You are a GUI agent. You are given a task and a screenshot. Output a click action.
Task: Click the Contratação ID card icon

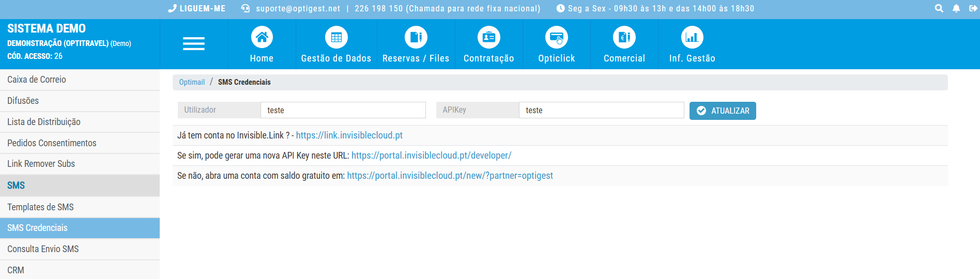[x=488, y=37]
